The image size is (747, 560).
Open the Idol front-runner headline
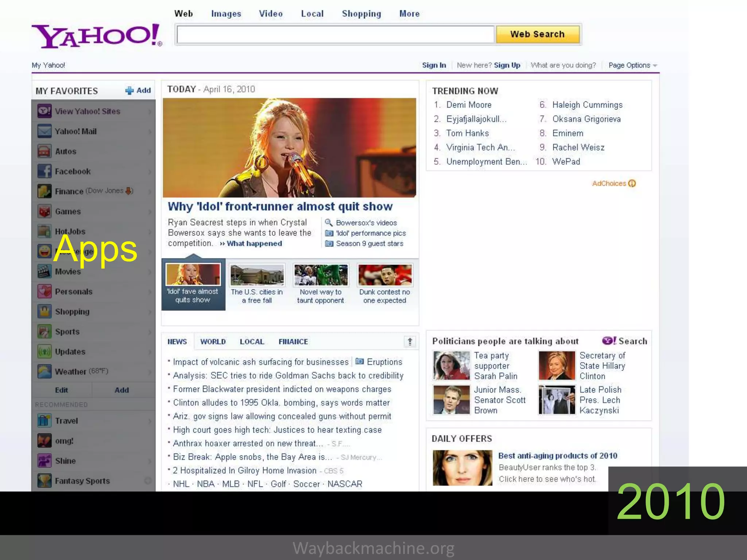(280, 206)
